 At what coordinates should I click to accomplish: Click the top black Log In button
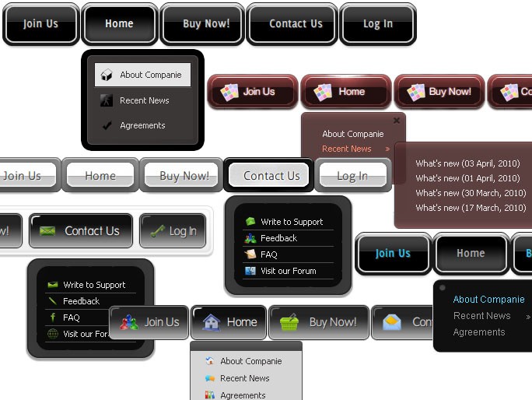click(378, 23)
